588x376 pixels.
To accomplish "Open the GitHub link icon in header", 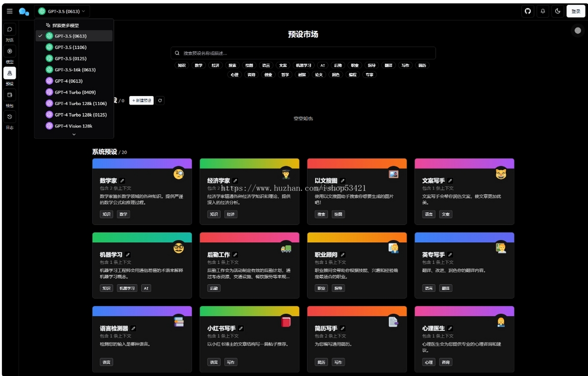I will click(528, 11).
